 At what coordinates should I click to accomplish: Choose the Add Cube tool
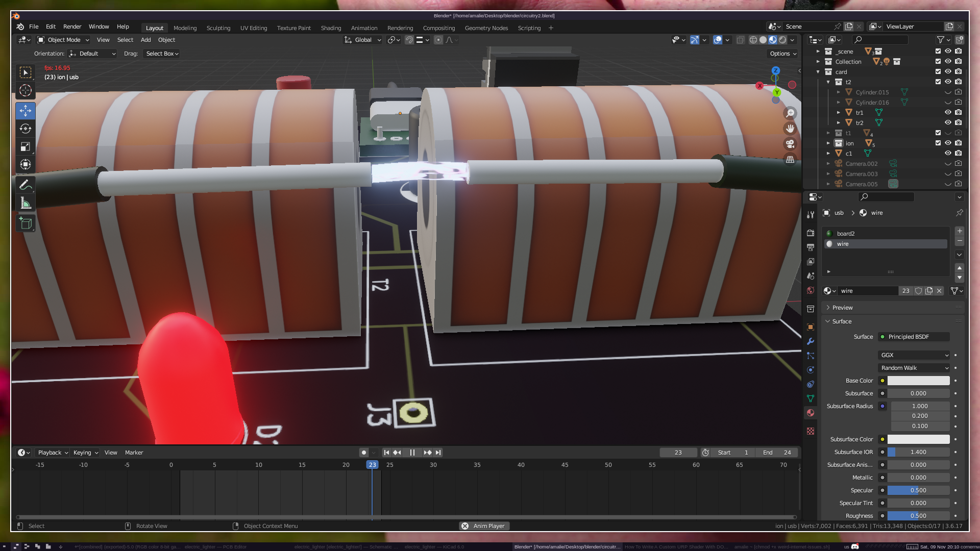pyautogui.click(x=26, y=223)
